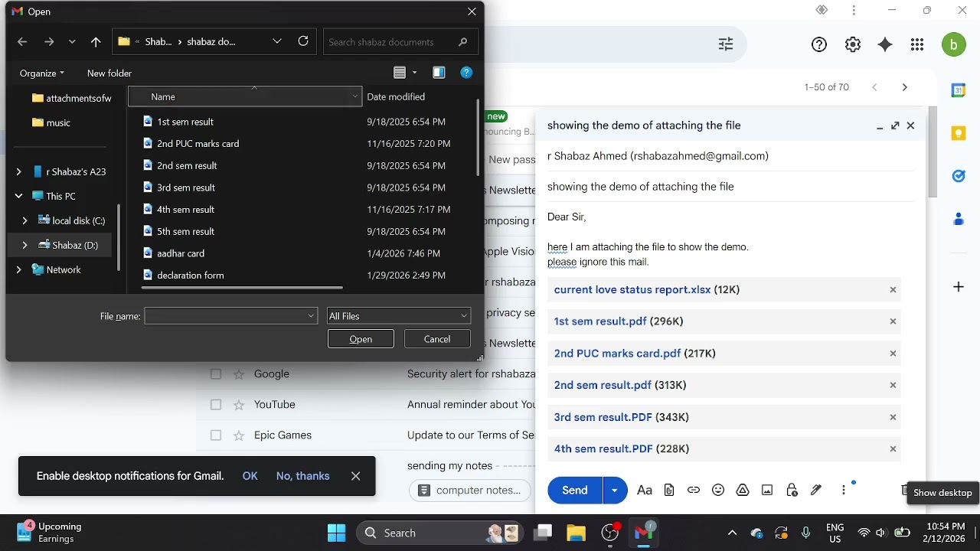
Task: Select the Google email checkbox
Action: coord(216,374)
